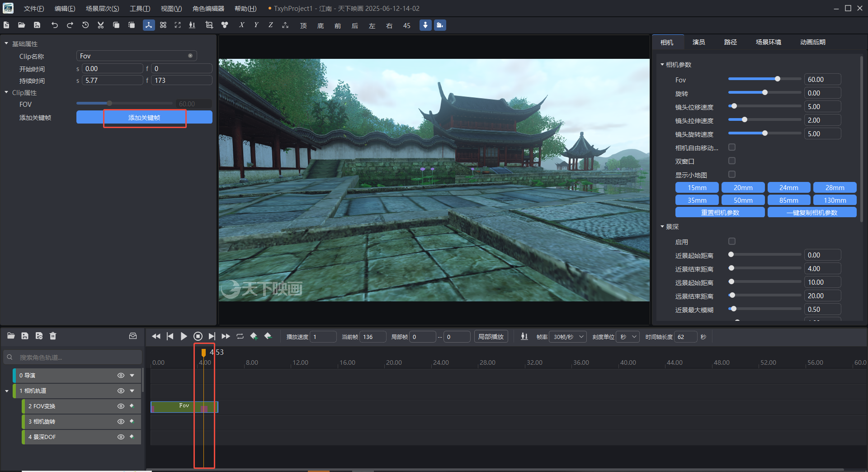Click the 添加关键帧 button
This screenshot has width=868, height=472.
[144, 117]
